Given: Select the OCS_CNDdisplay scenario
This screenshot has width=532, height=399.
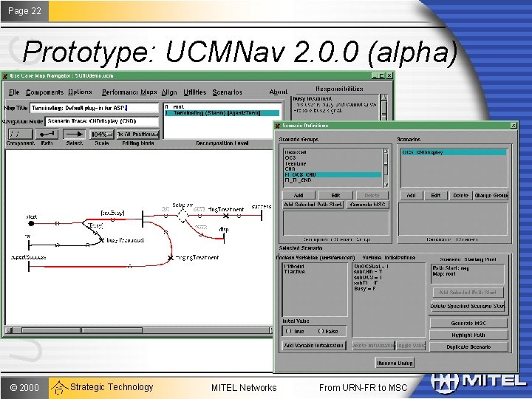Looking at the screenshot, I should point(454,152).
